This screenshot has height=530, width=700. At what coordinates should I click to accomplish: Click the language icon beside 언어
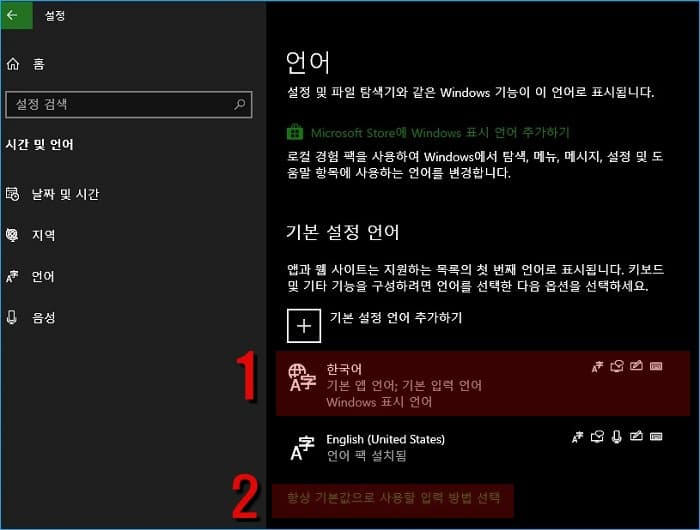click(x=12, y=276)
